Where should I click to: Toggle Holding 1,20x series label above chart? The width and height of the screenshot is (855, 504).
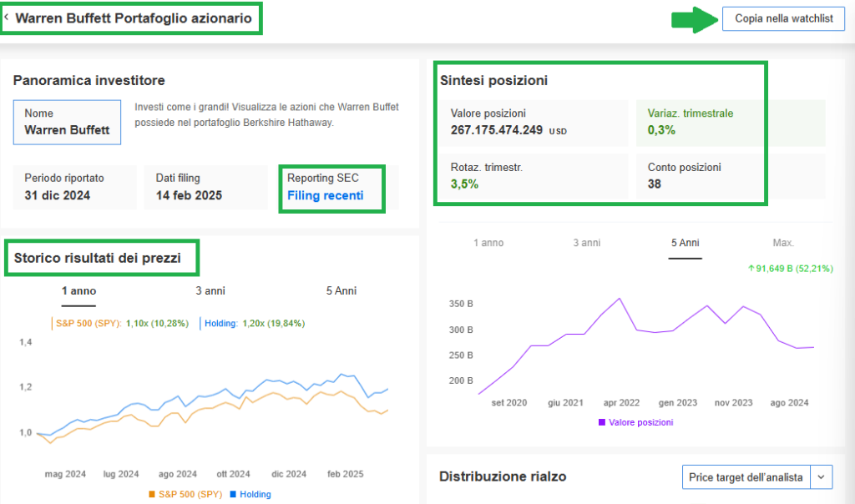coord(251,323)
